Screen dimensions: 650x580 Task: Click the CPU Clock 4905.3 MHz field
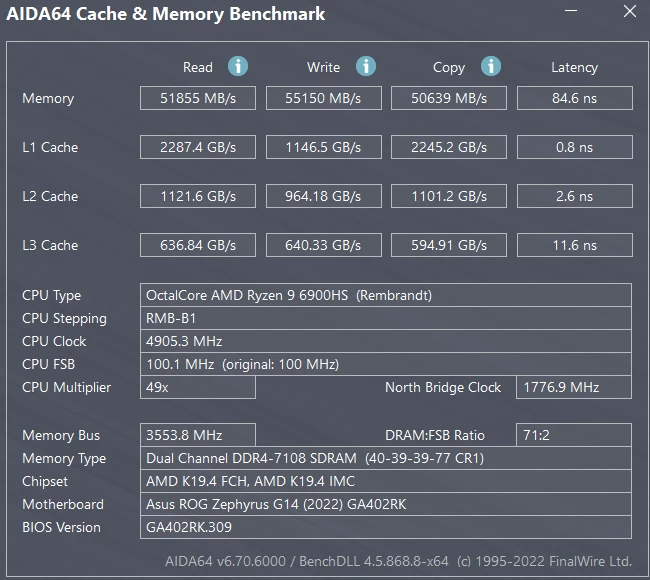386,341
